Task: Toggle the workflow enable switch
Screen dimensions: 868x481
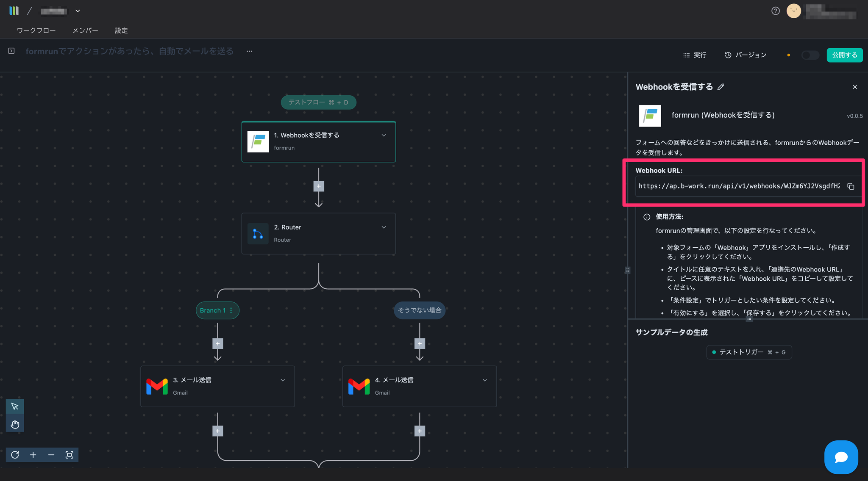Action: click(x=810, y=55)
